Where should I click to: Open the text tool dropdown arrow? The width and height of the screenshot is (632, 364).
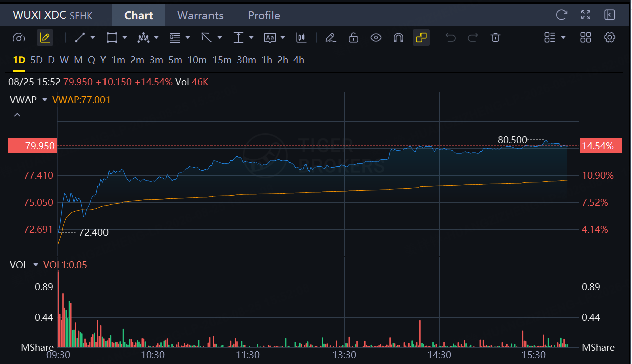(x=283, y=38)
